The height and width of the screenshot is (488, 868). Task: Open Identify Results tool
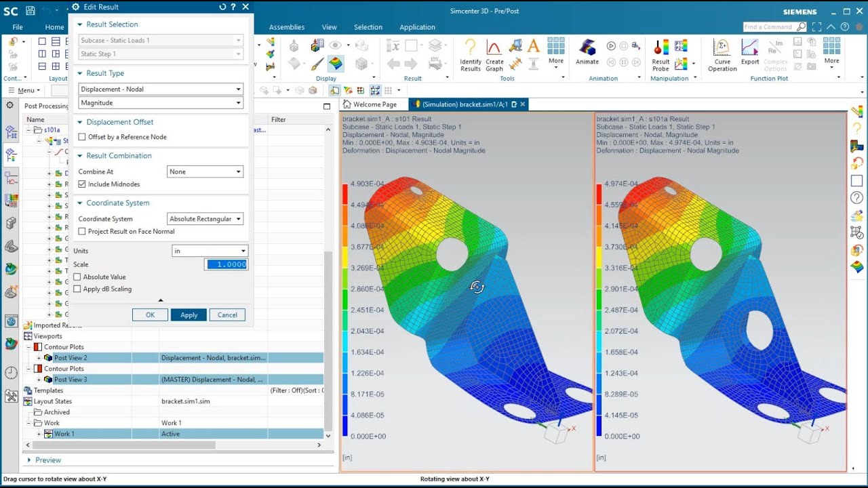pos(470,55)
